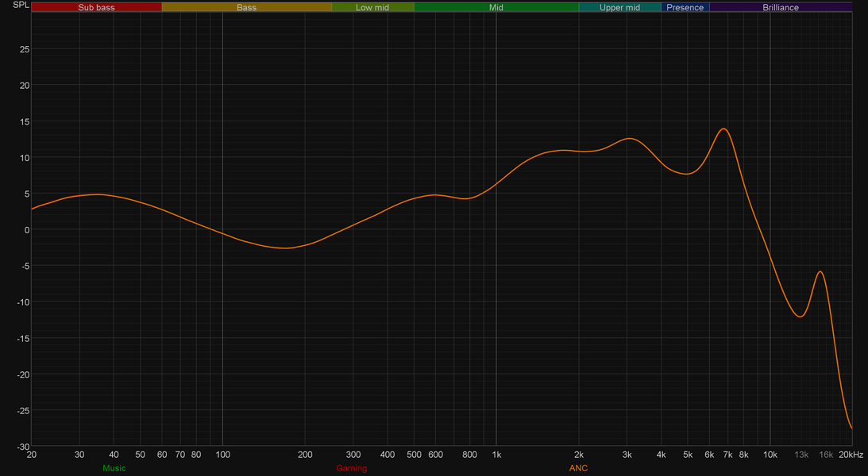Click the 200 frequency axis label
The width and height of the screenshot is (868, 476).
(305, 455)
